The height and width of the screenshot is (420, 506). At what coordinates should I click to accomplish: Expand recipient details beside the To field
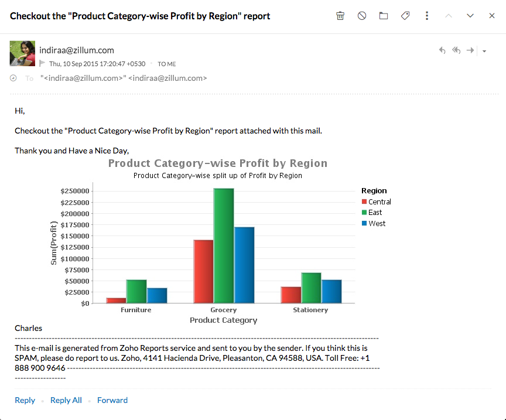click(13, 78)
